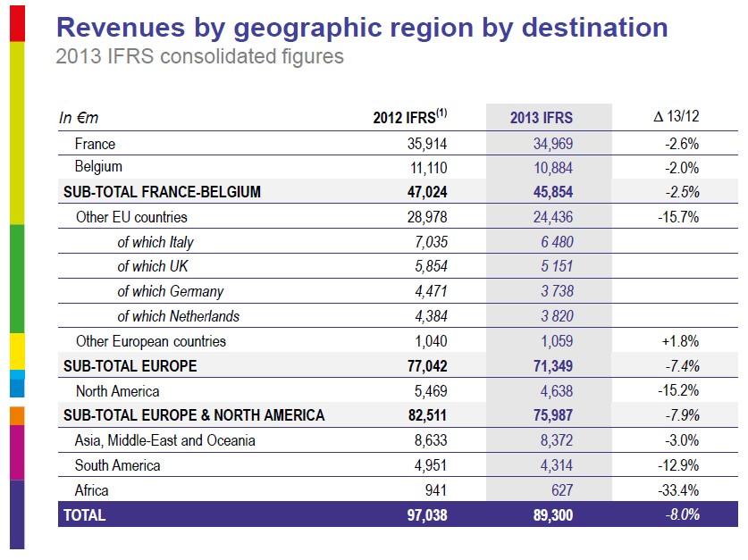Click the -12.9% change cell
Viewport: 748px width, 560px height.
pos(678,465)
